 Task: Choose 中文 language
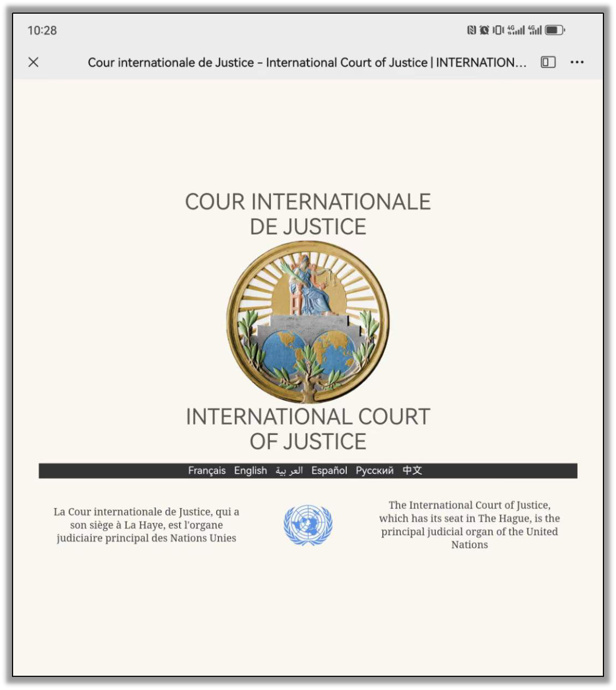(x=412, y=471)
